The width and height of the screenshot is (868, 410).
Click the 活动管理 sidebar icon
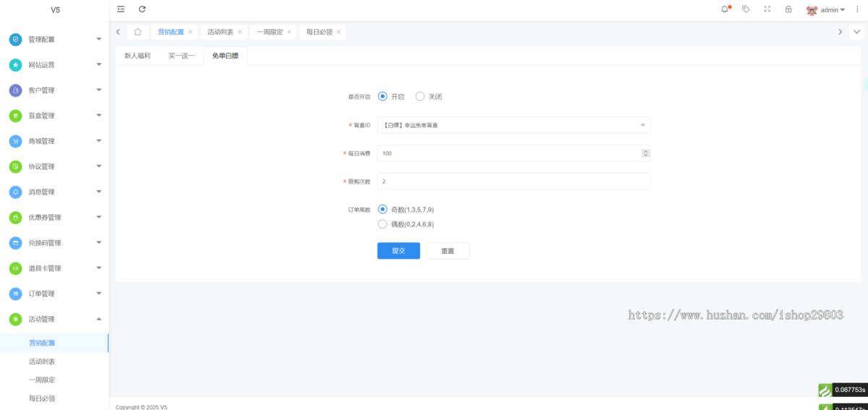[x=15, y=319]
